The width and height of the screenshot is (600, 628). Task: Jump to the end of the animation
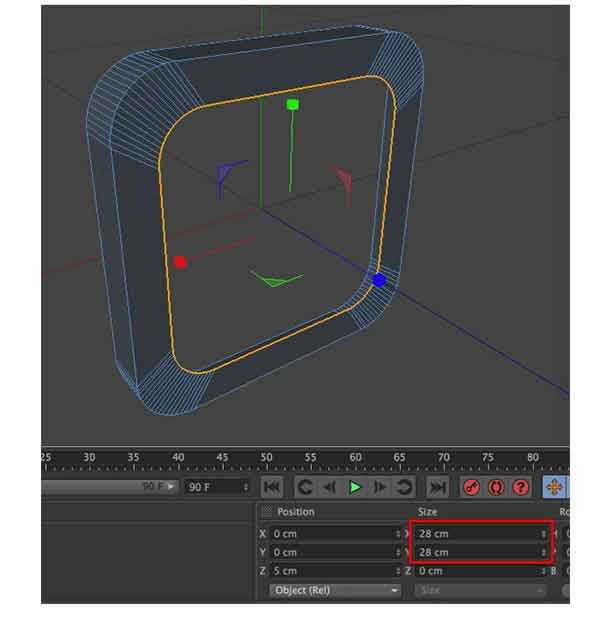437,487
